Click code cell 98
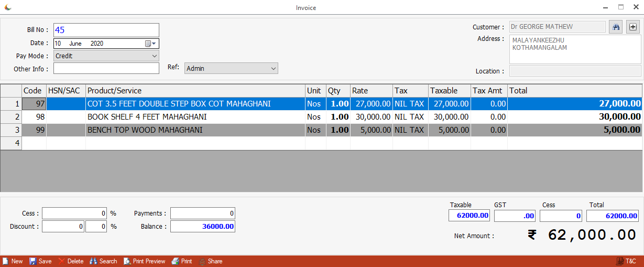Viewport: 644px width, 267px height. (34, 117)
